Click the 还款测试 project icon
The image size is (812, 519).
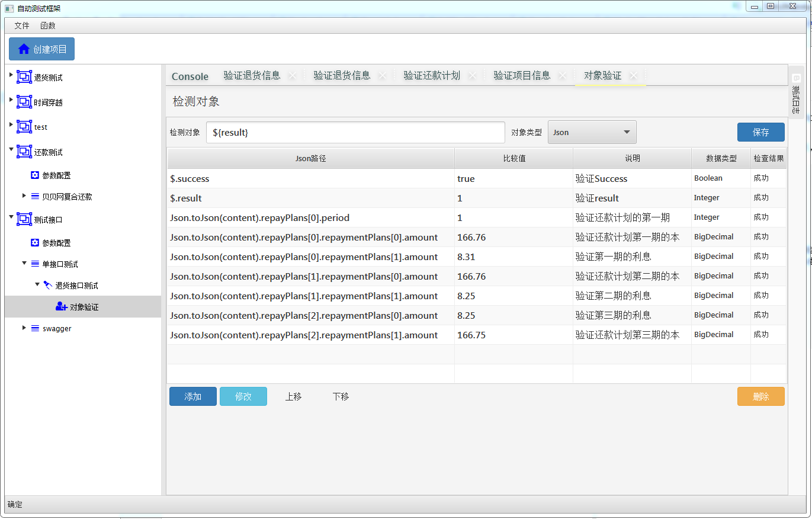coord(24,152)
